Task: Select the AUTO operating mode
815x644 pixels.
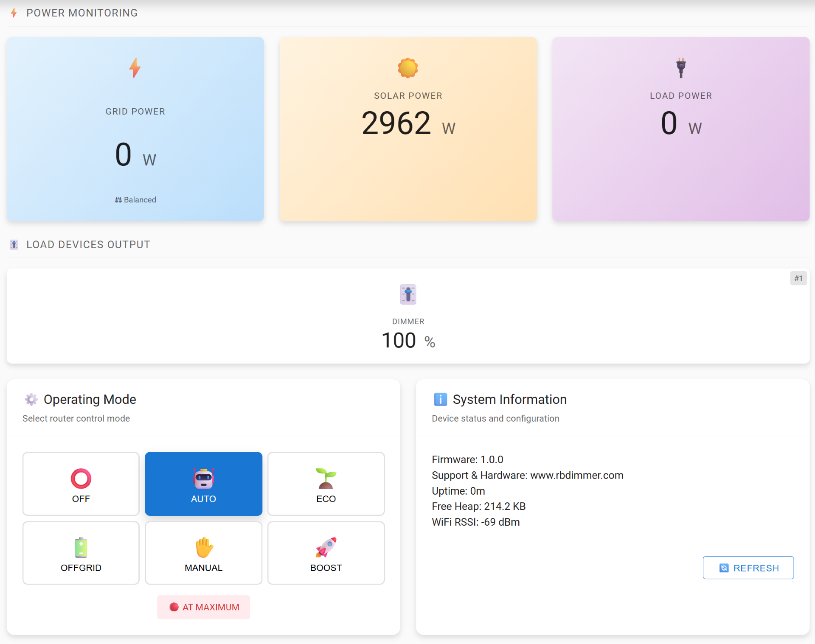Action: click(x=203, y=484)
